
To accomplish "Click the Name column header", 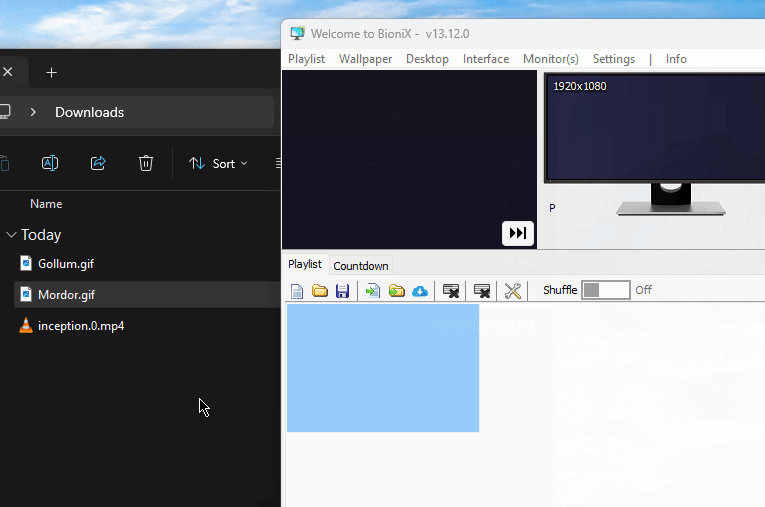I will coord(46,204).
